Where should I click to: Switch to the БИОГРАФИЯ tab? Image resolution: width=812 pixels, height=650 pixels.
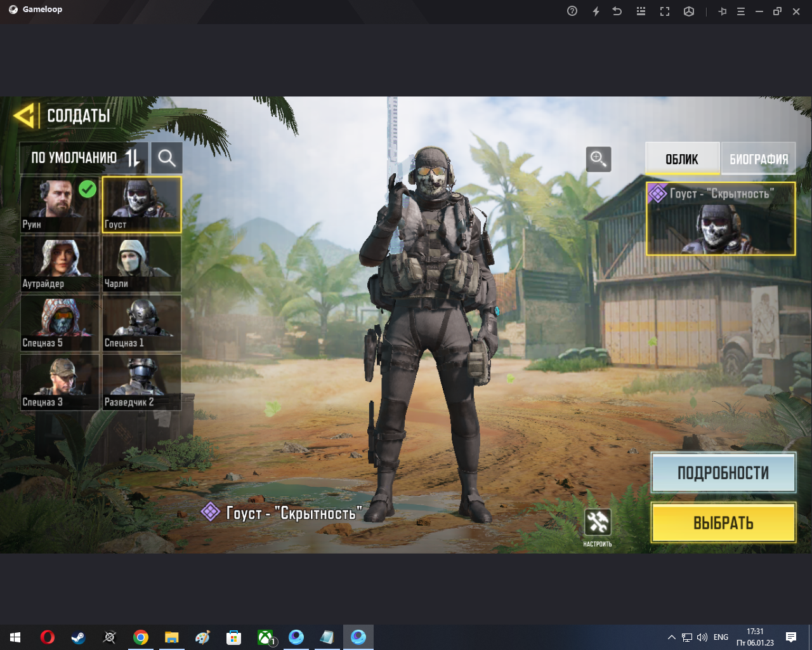tap(759, 159)
